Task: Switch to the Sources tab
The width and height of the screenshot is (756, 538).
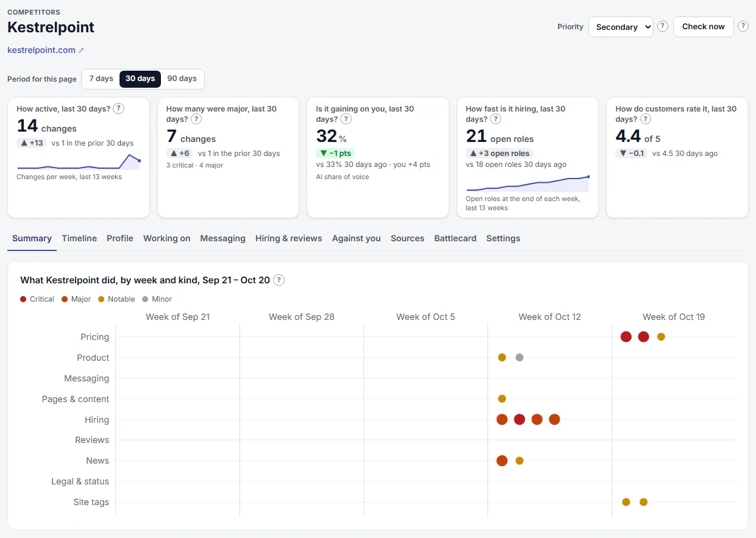Action: (x=407, y=238)
